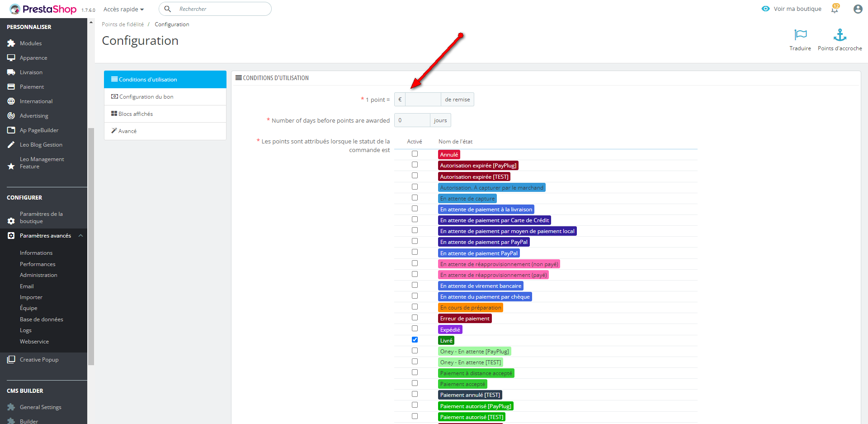Switch to Configuration du bon tab

click(165, 97)
